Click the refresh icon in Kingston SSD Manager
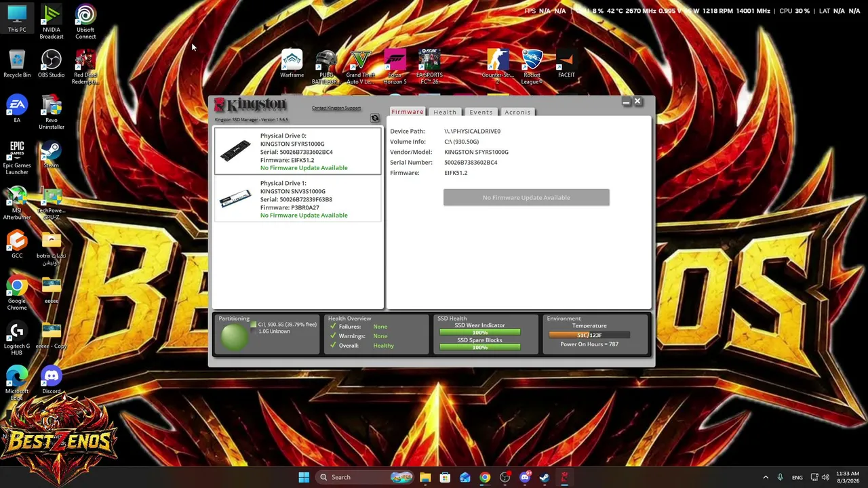This screenshot has width=868, height=488. point(374,119)
